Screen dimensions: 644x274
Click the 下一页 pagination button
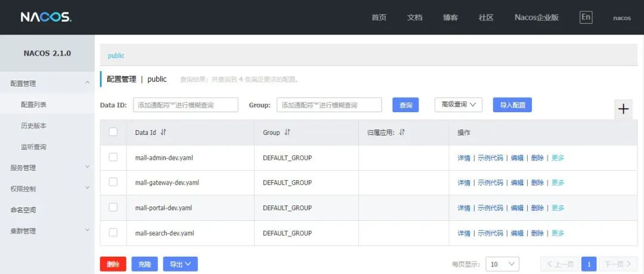click(x=618, y=264)
